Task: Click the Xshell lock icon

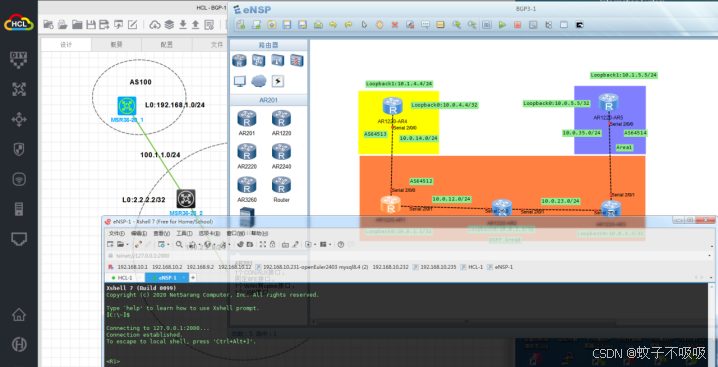Action: click(272, 245)
